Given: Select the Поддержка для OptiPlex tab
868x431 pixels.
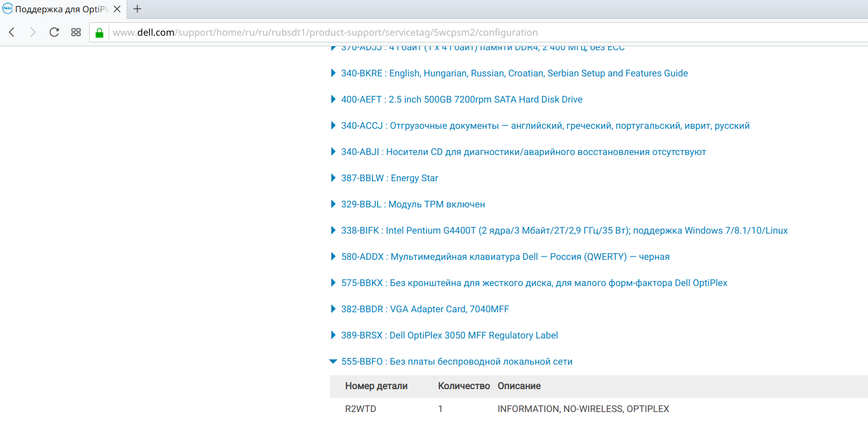Looking at the screenshot, I should [62, 9].
